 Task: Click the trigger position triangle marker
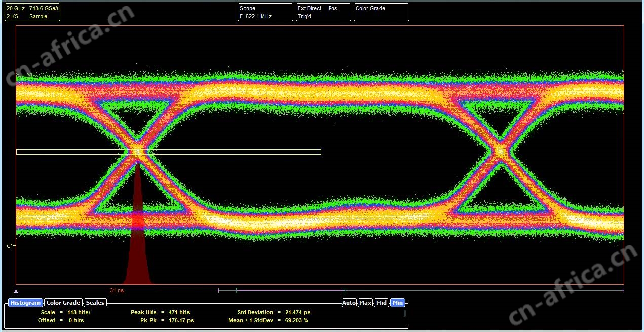(16, 291)
